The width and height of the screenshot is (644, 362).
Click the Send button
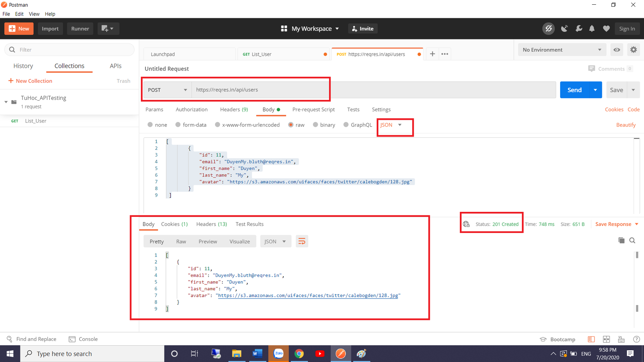pyautogui.click(x=575, y=90)
